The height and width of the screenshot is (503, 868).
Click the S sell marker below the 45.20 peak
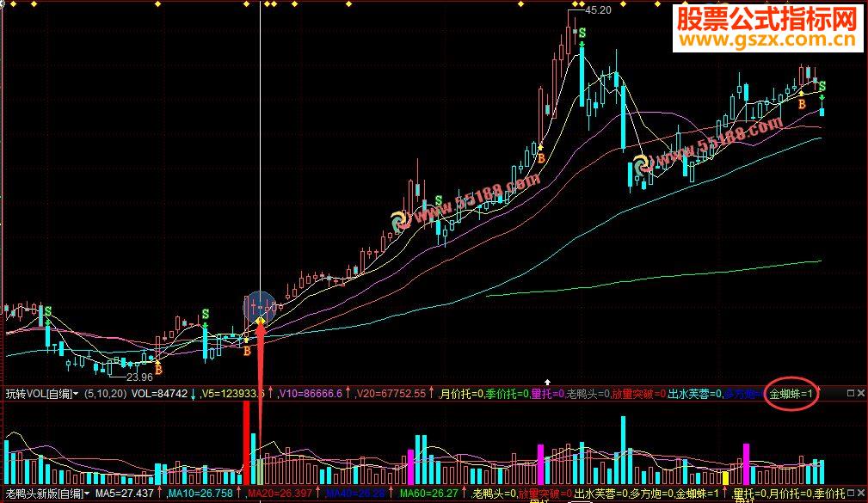pyautogui.click(x=582, y=34)
